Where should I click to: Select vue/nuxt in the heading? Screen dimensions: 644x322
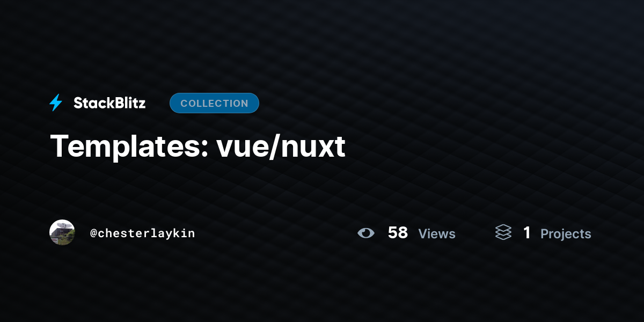[x=281, y=145]
